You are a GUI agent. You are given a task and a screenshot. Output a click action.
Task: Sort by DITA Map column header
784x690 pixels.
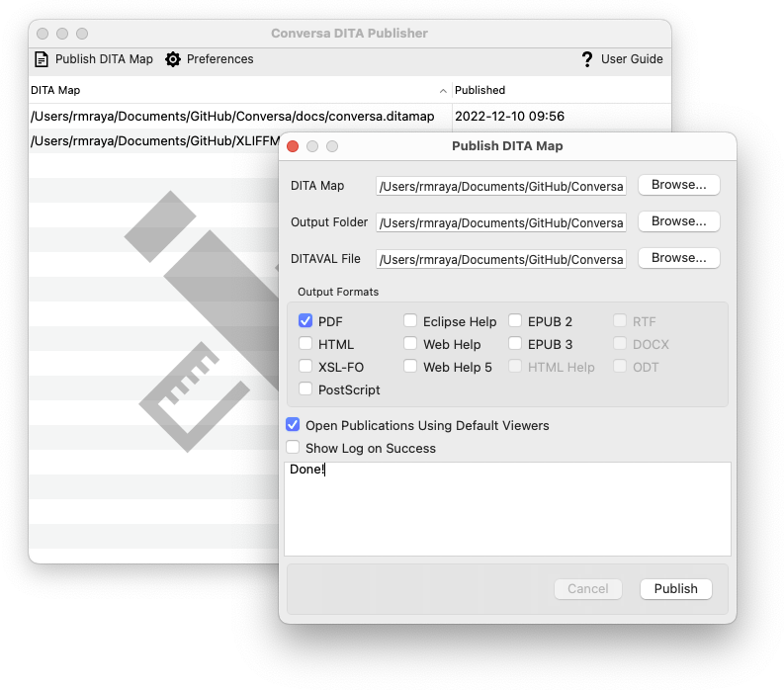[240, 91]
